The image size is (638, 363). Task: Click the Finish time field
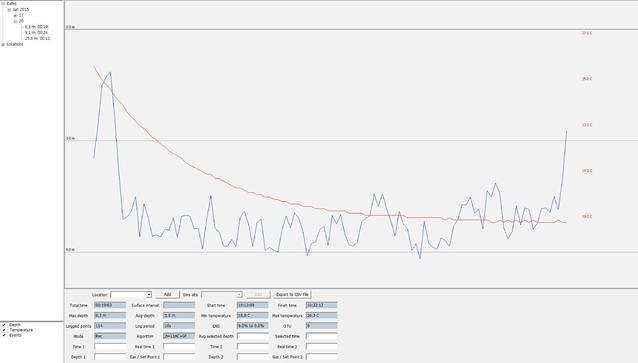tap(321, 305)
